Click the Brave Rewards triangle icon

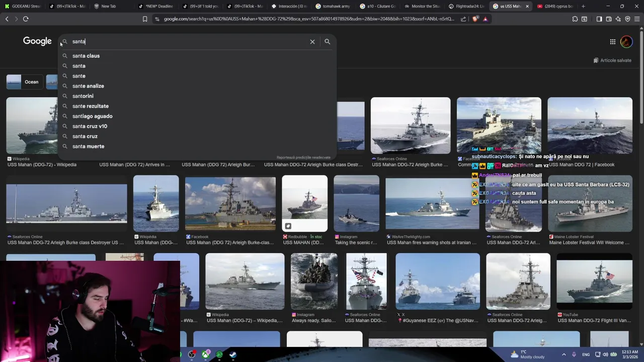click(485, 19)
